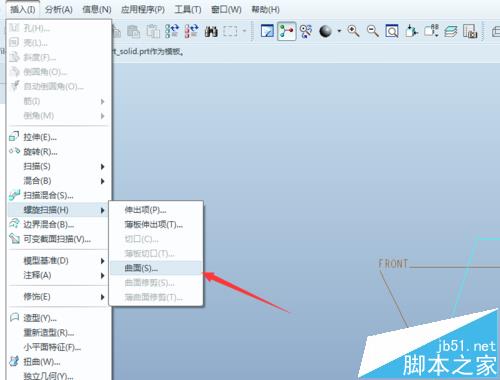This screenshot has height=380, width=500.
Task: Select the FRONT datum plane label
Action: click(393, 264)
